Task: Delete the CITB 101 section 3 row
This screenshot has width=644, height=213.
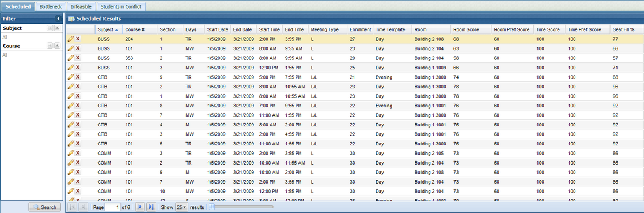Action: point(78,134)
